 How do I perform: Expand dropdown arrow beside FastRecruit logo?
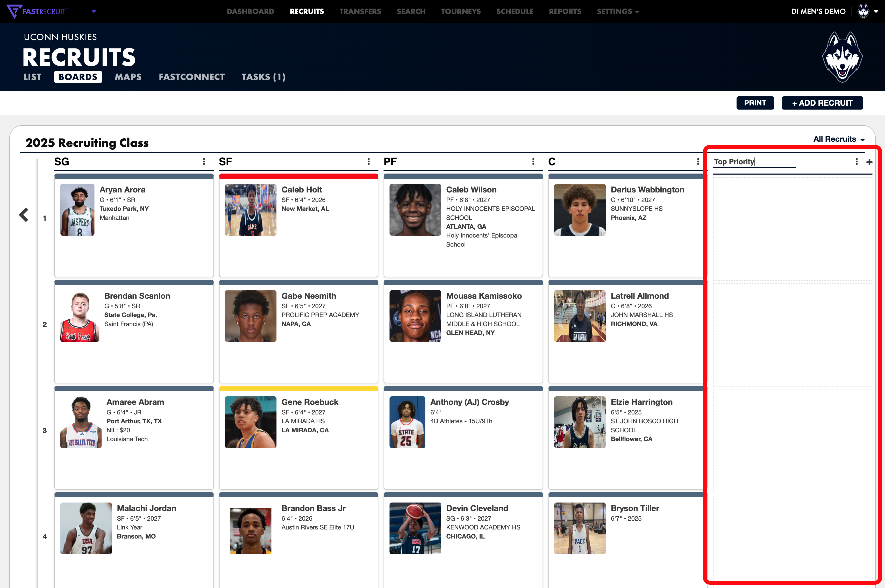click(x=94, y=11)
